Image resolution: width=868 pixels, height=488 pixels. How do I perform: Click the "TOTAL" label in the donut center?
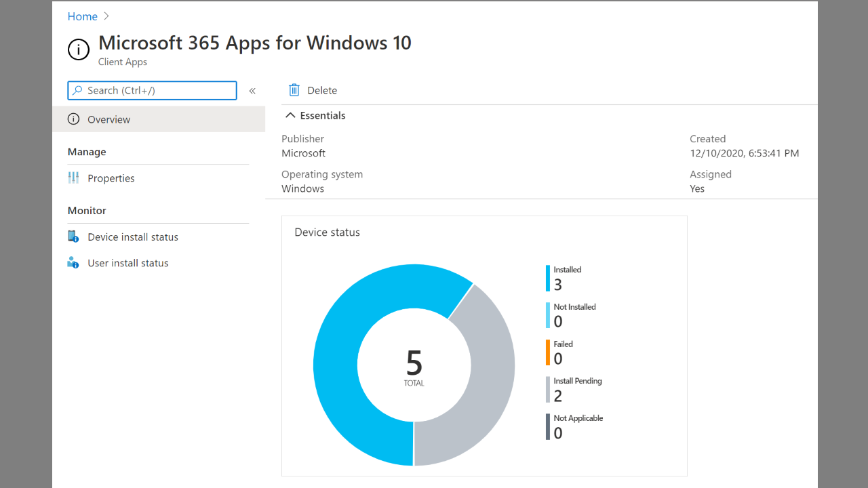point(414,384)
